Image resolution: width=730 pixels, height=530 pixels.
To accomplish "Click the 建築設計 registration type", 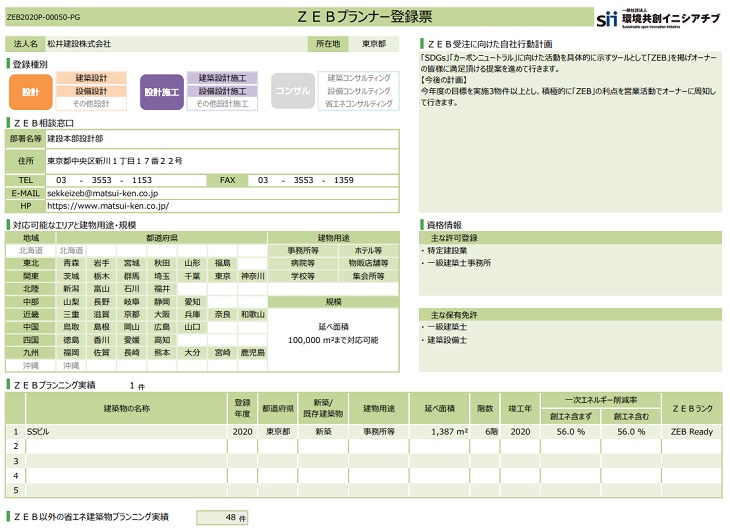I will point(91,78).
